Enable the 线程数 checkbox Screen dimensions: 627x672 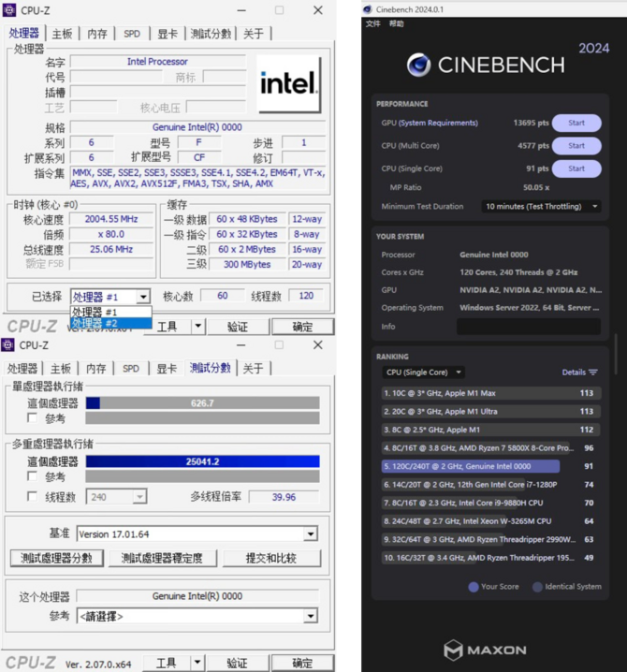32,496
